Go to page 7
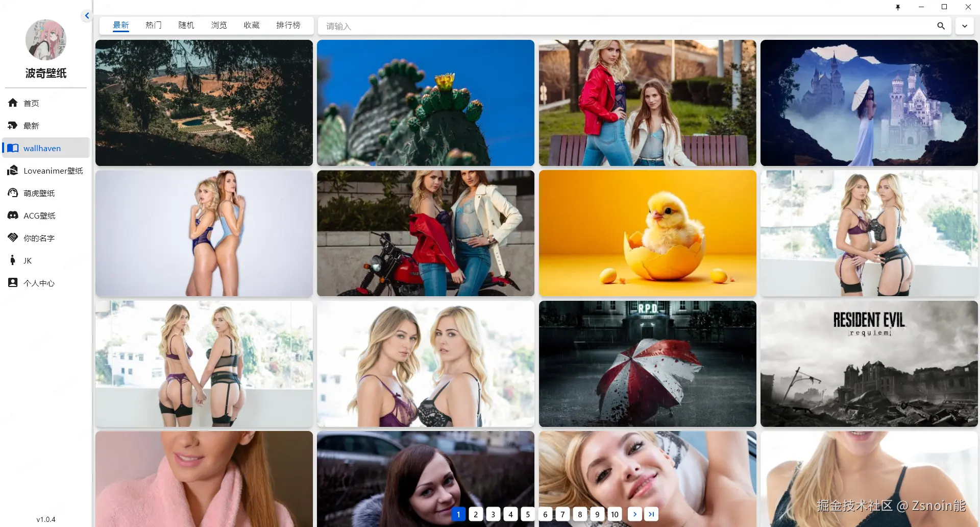The image size is (980, 527). point(562,514)
